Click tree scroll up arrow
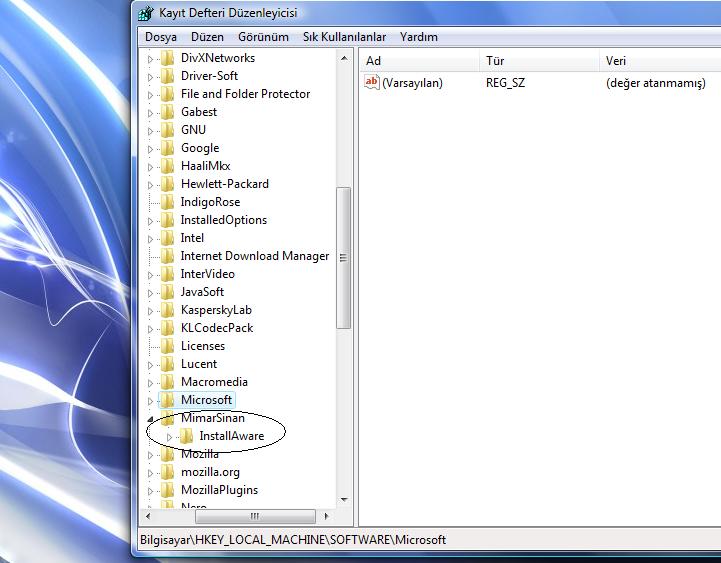 click(x=344, y=58)
